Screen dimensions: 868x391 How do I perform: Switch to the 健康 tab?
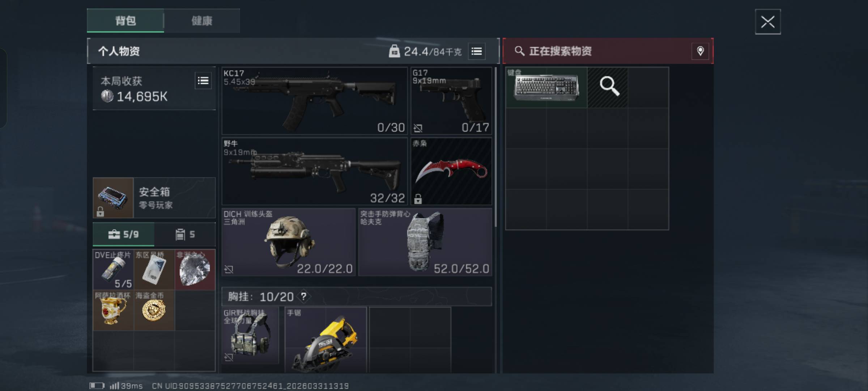(202, 21)
